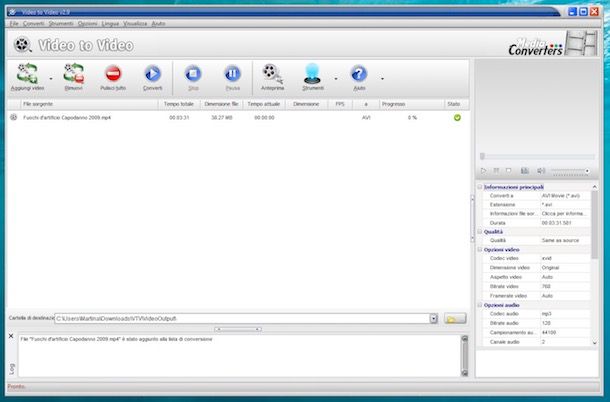Open the Visualizza menu
The width and height of the screenshot is (610, 402).
[x=135, y=24]
